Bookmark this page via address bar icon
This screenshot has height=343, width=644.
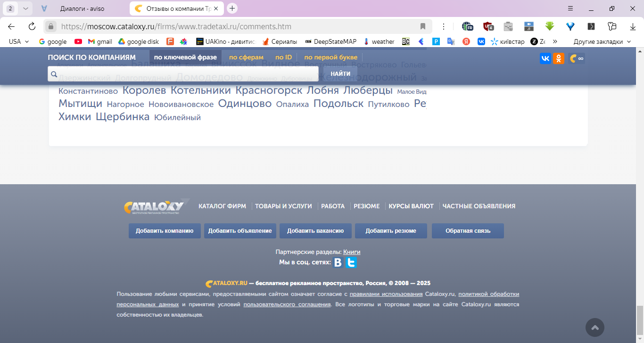[423, 26]
